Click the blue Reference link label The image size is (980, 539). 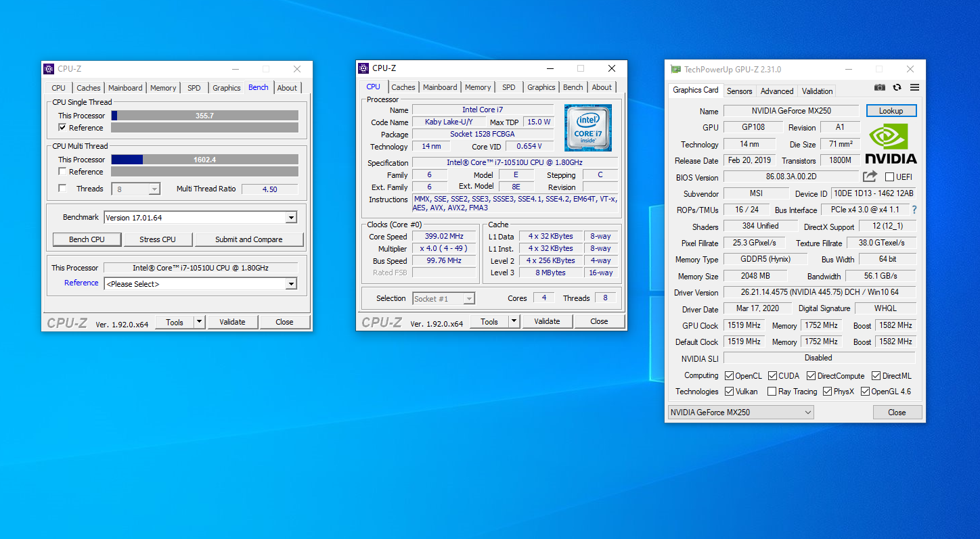click(81, 283)
